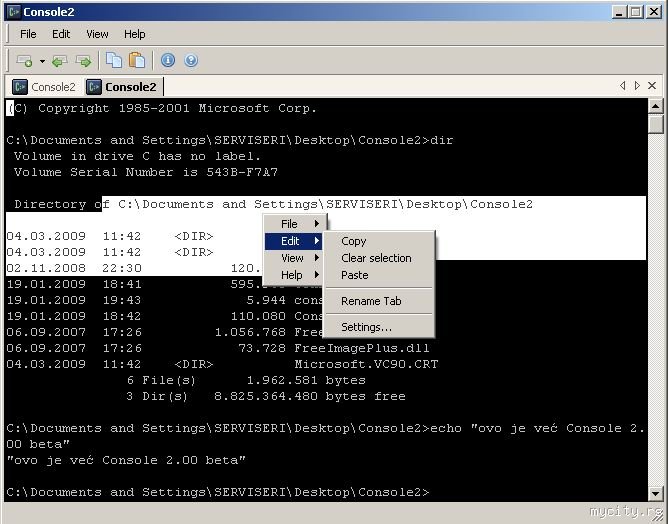Choose Rename Tab from Edit submenu
This screenshot has width=668, height=524.
click(x=379, y=301)
